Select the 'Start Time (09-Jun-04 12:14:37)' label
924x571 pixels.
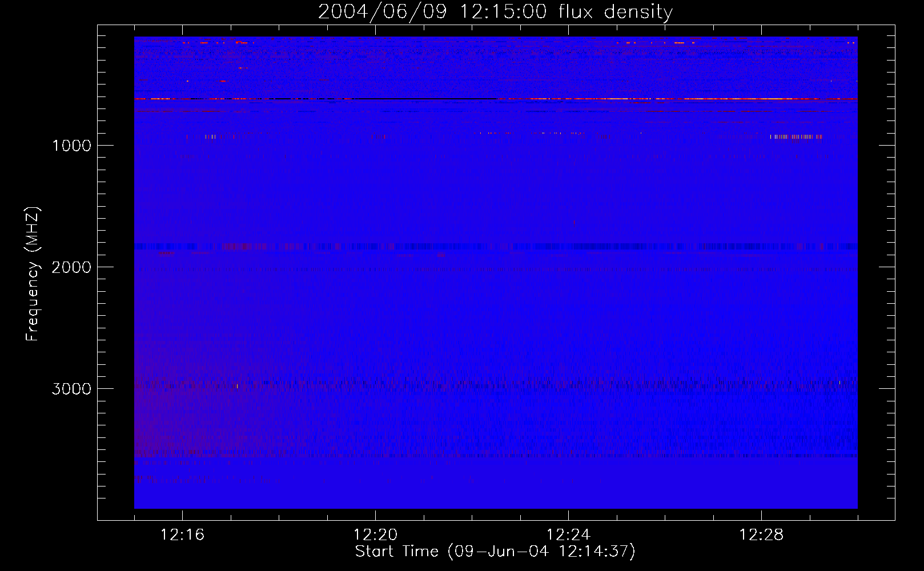pyautogui.click(x=495, y=552)
